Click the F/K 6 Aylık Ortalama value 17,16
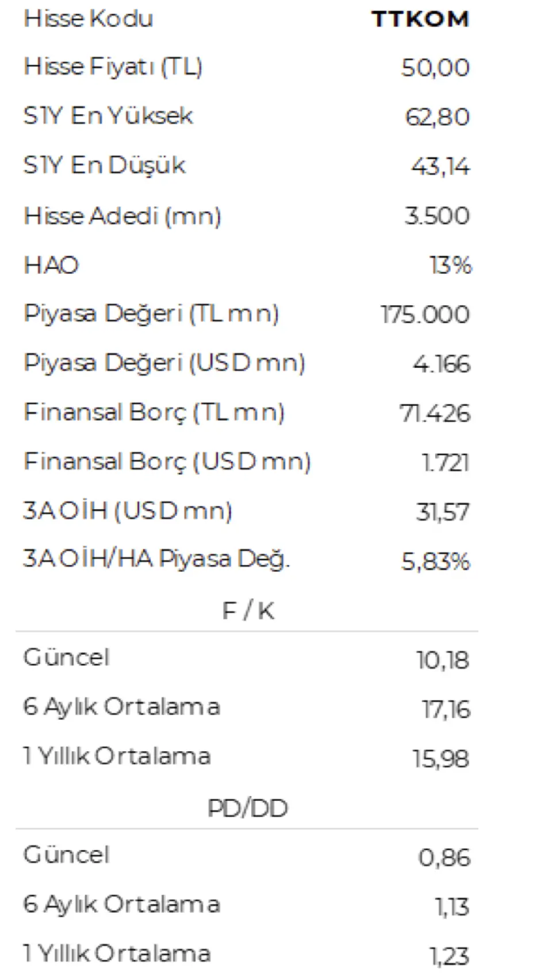Screen dimensions: 552x980 click(446, 710)
